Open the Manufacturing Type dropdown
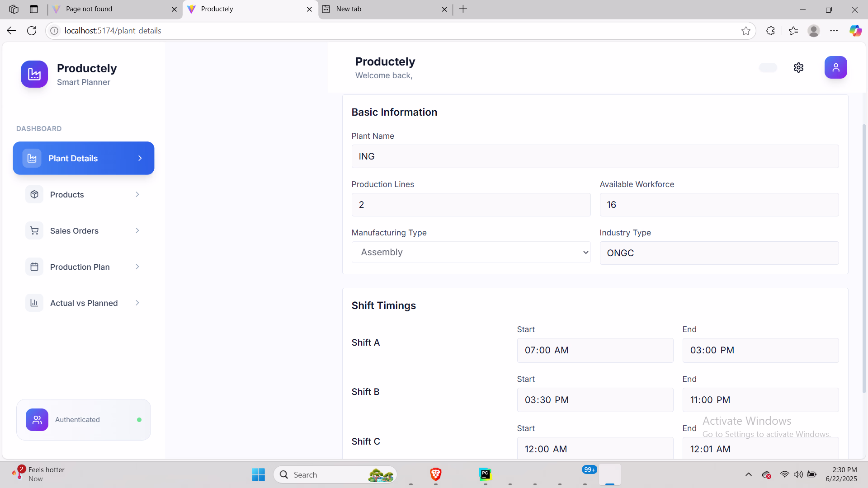This screenshot has height=488, width=868. click(x=471, y=252)
